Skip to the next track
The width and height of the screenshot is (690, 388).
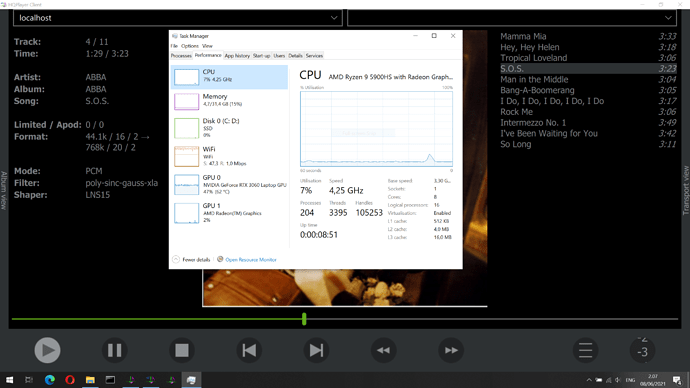[x=316, y=350]
